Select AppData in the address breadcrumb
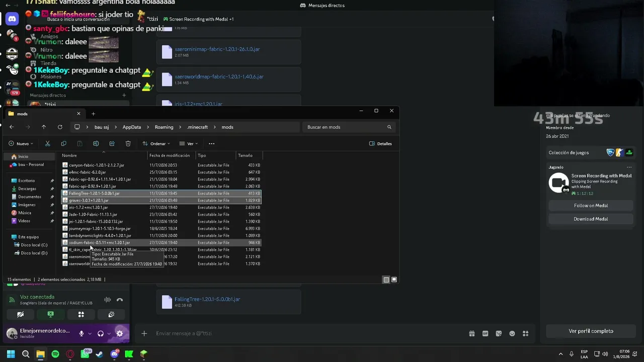 point(132,127)
